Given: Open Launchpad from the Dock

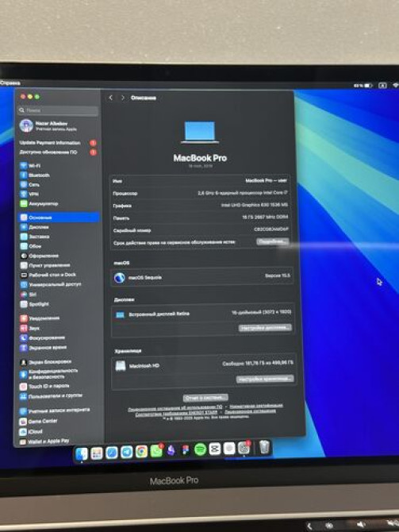Looking at the screenshot, I should tap(97, 453).
